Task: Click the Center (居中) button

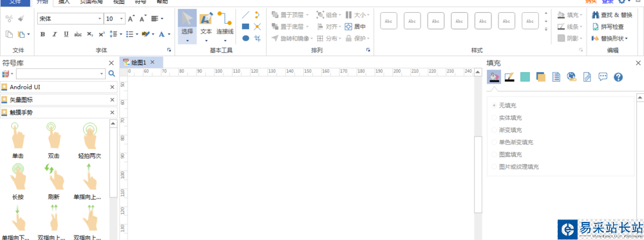Action: click(355, 26)
